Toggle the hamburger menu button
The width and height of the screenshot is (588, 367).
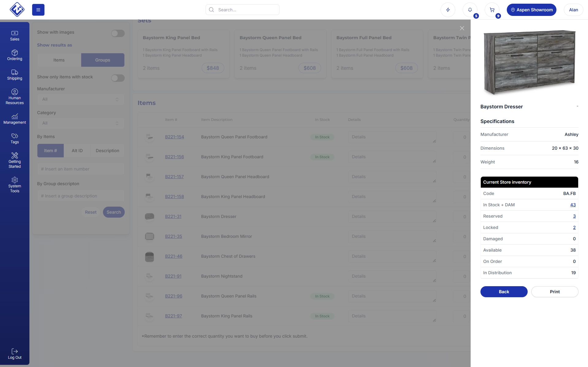click(x=38, y=10)
